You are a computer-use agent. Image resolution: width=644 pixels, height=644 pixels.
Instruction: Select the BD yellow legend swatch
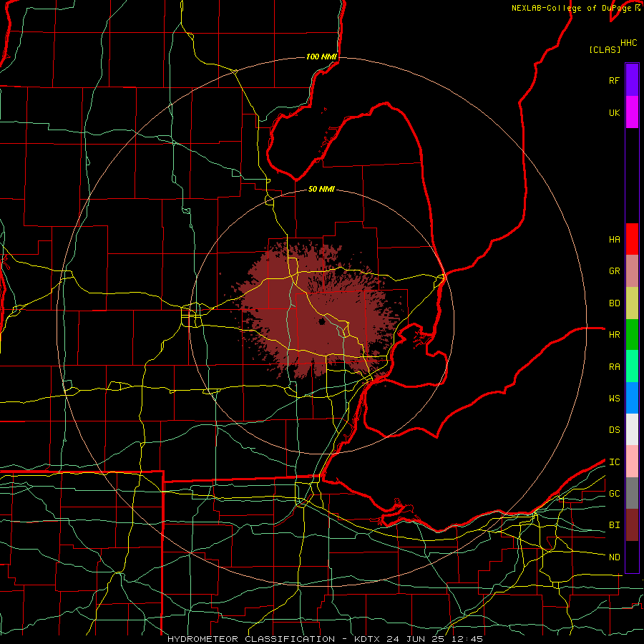(632, 303)
